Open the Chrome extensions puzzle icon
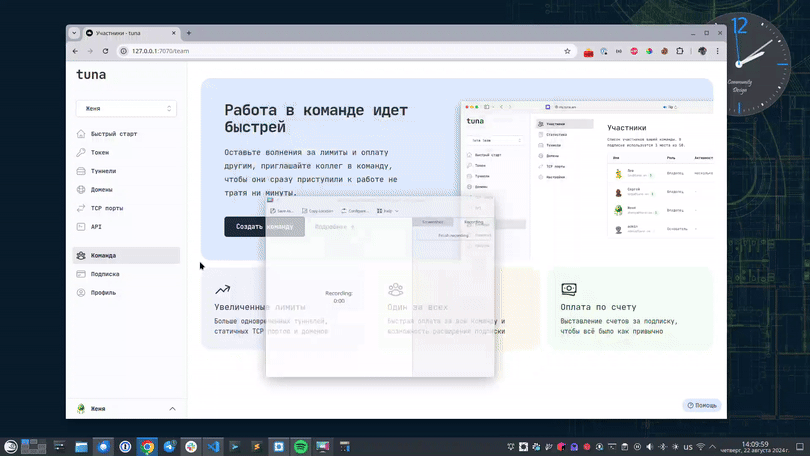The image size is (810, 456). coord(680,51)
